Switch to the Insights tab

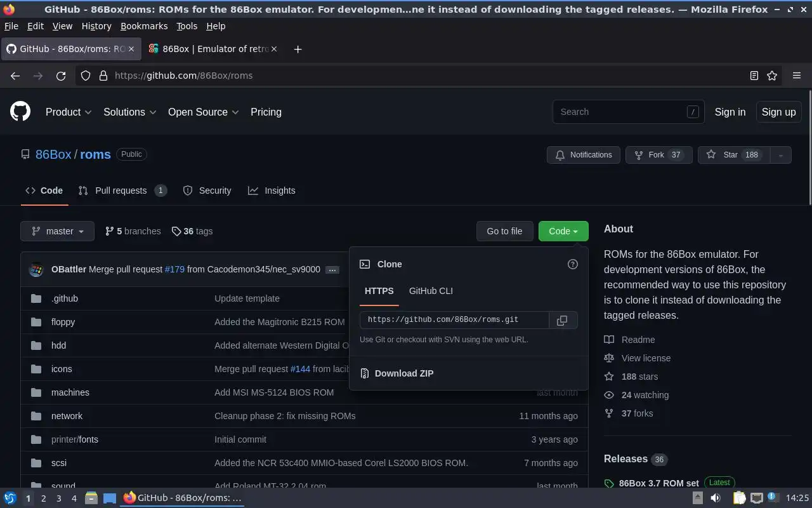click(272, 190)
